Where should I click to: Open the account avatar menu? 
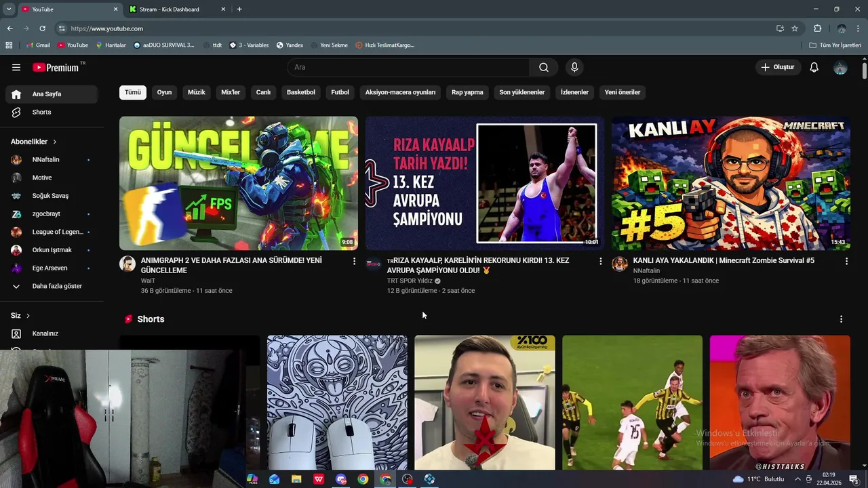(x=840, y=67)
